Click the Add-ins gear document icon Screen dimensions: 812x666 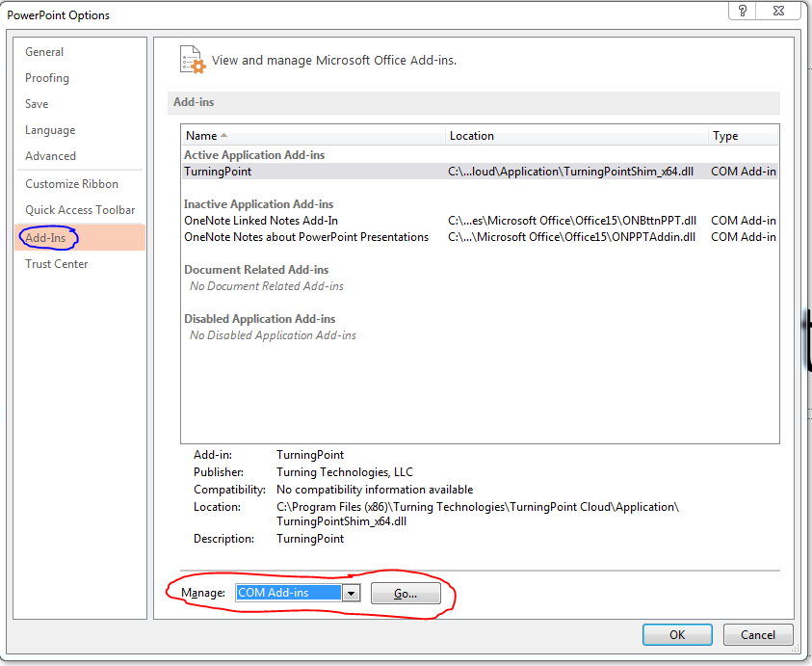[x=193, y=60]
